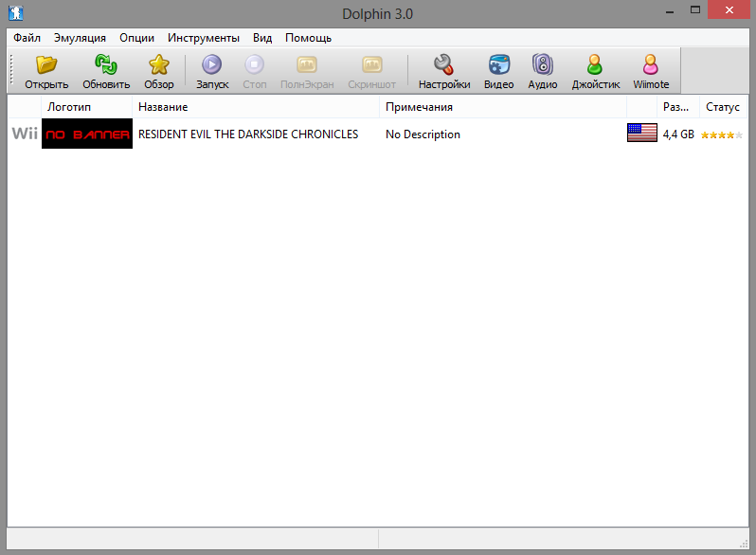Sort by Примечания column header

click(503, 107)
